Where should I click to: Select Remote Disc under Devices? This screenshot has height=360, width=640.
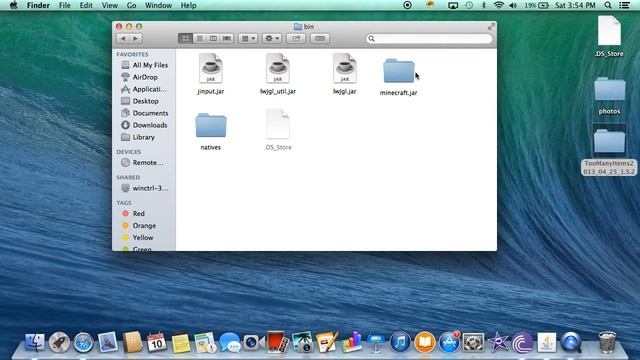pyautogui.click(x=142, y=162)
